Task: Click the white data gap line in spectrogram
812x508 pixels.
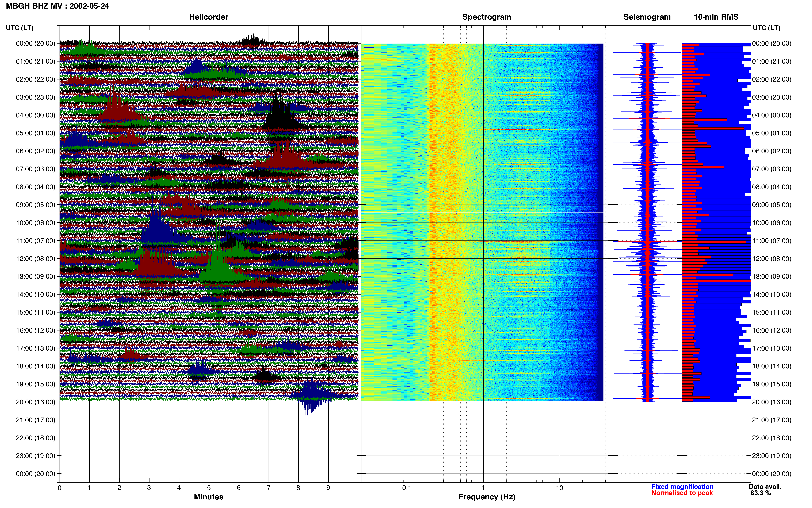Action: [x=482, y=213]
